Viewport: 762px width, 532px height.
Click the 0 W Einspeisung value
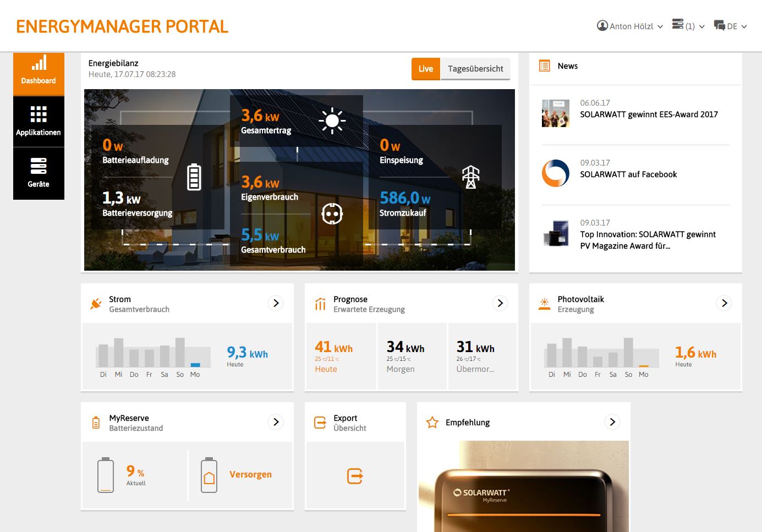[390, 145]
